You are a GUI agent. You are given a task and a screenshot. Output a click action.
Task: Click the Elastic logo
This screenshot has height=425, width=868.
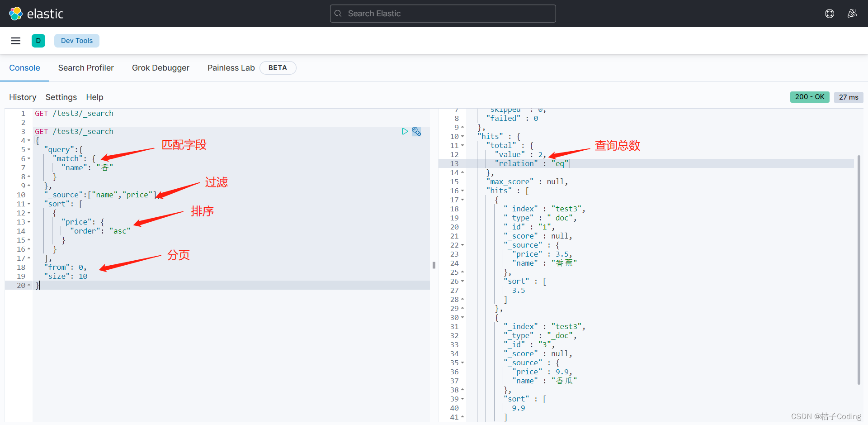(x=36, y=14)
